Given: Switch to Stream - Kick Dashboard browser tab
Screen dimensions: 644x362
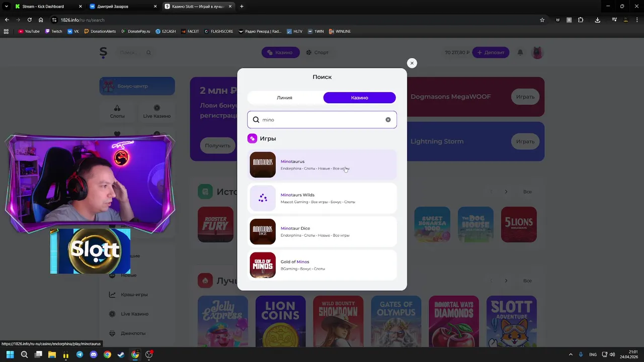Looking at the screenshot, I should (x=48, y=7).
